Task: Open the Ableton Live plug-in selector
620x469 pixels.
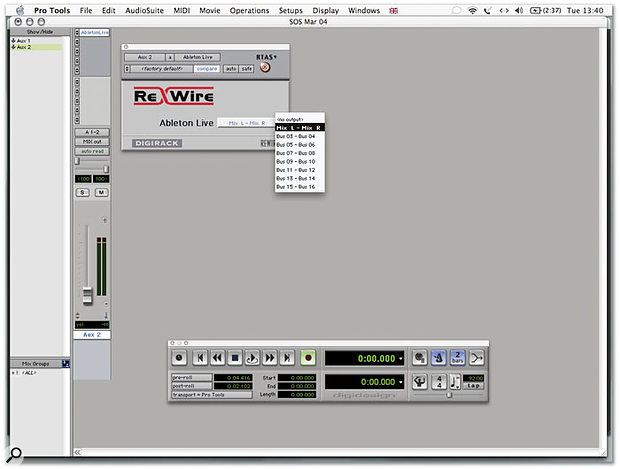Action: tap(197, 57)
